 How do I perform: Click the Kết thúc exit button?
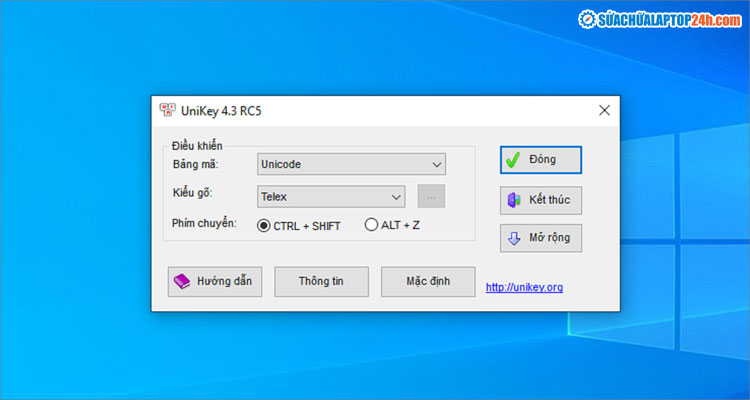[x=541, y=200]
